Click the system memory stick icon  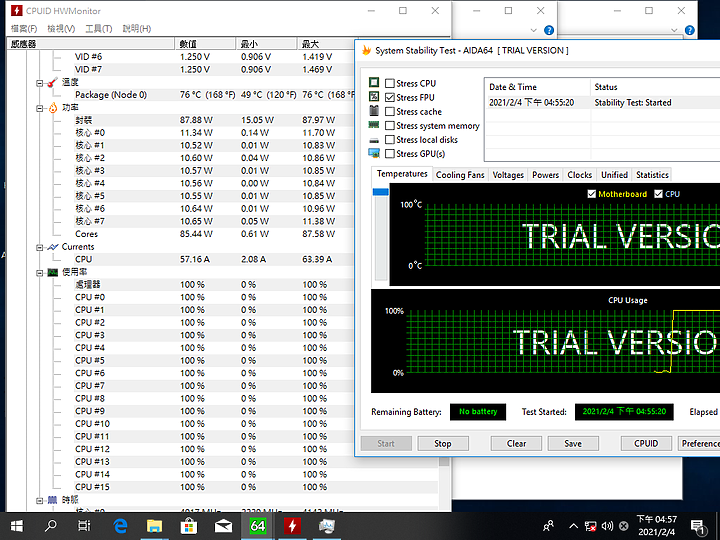pyautogui.click(x=374, y=124)
